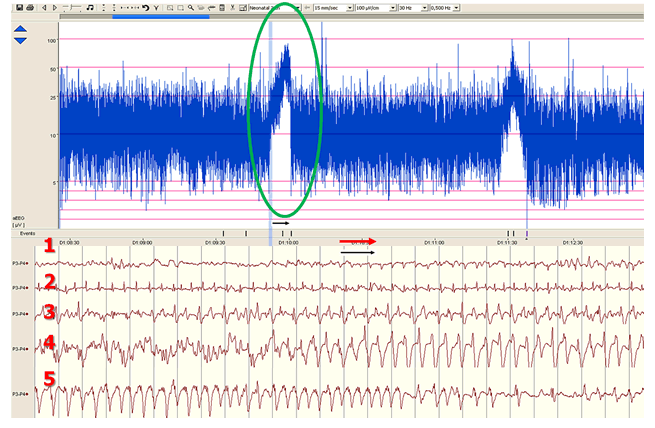Click the 01:11:30 timeline label
This screenshot has width=655, height=428.
pos(507,241)
